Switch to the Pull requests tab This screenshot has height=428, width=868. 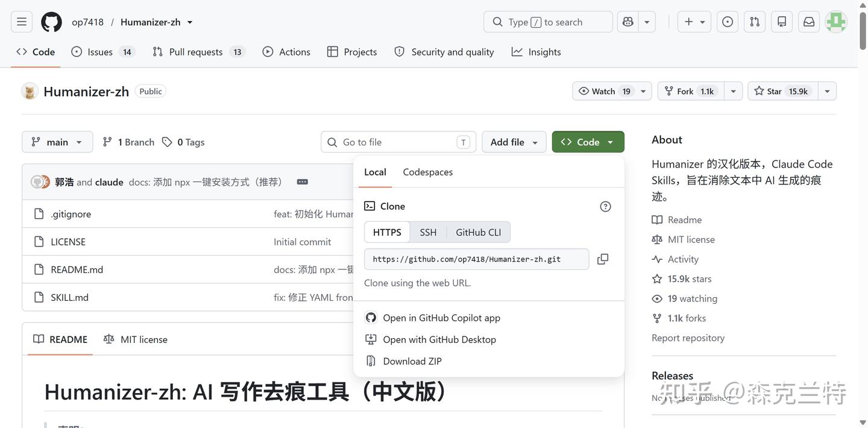coord(199,52)
